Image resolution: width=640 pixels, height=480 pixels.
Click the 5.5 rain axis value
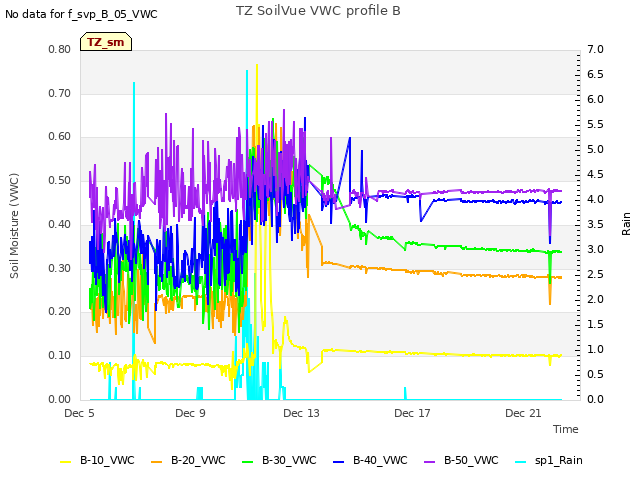click(595, 124)
